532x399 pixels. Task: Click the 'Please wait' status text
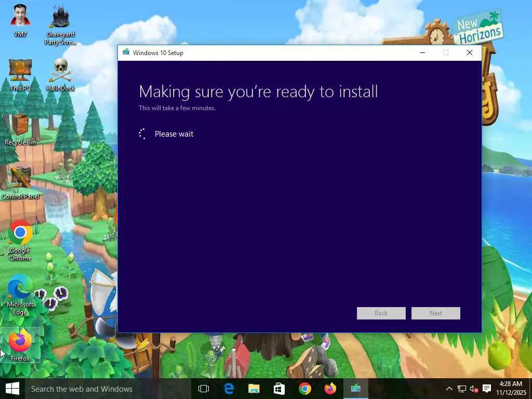tap(174, 134)
